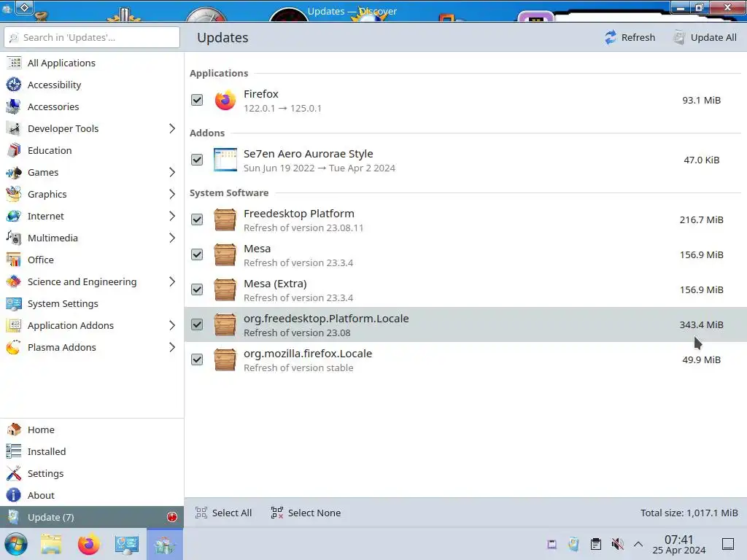The height and width of the screenshot is (560, 747).
Task: Uncheck the Freedesktop Platform checkbox
Action: tap(197, 219)
